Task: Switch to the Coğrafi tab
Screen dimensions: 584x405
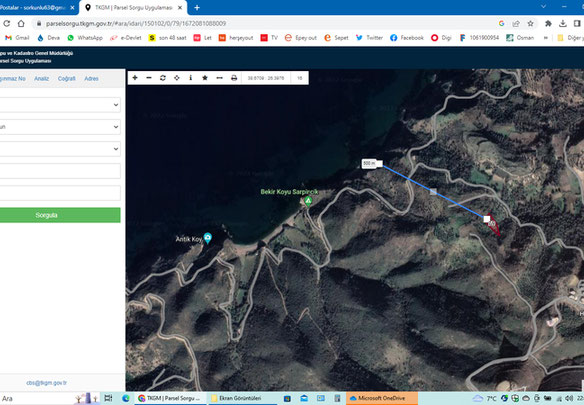Action: click(67, 79)
